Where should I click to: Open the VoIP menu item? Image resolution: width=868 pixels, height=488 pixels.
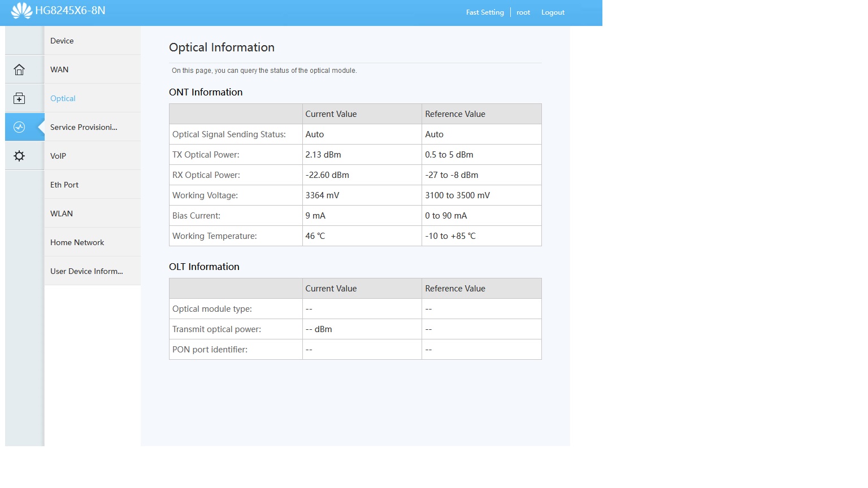click(x=92, y=156)
